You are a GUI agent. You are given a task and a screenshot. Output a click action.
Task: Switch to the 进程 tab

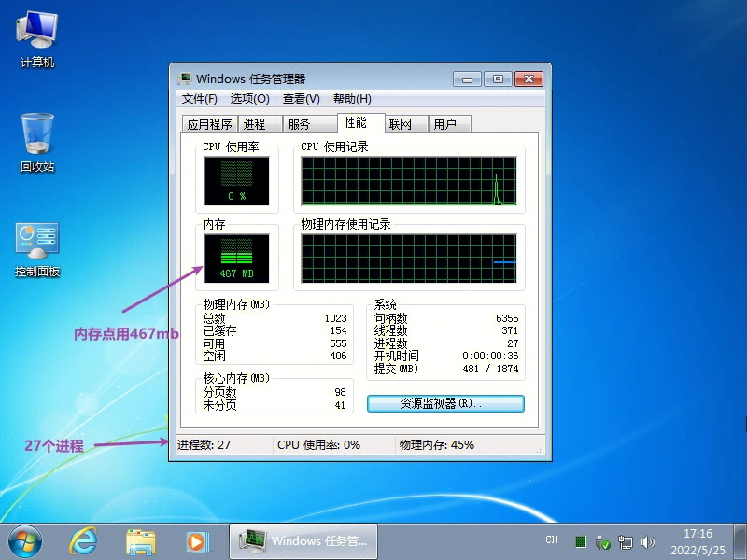point(261,124)
